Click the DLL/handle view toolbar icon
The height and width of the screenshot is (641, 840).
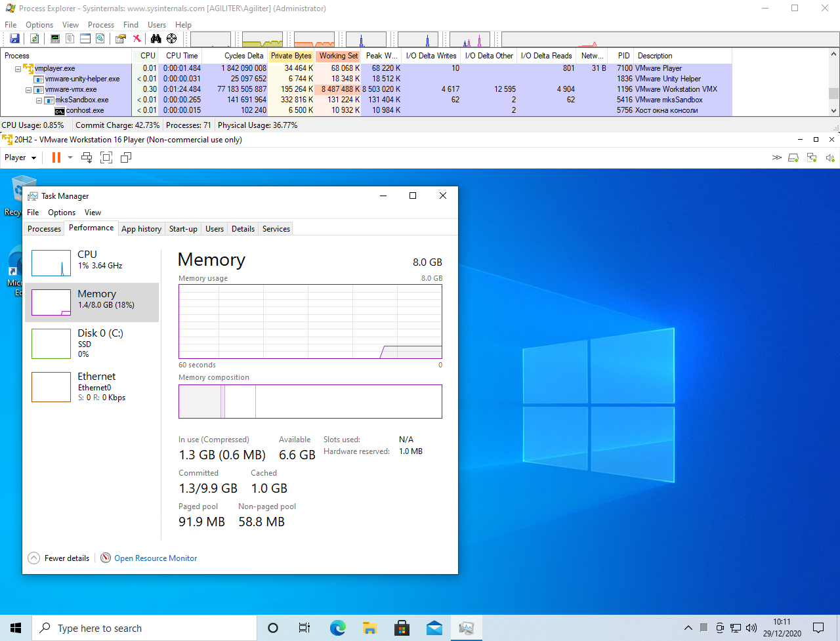point(100,39)
